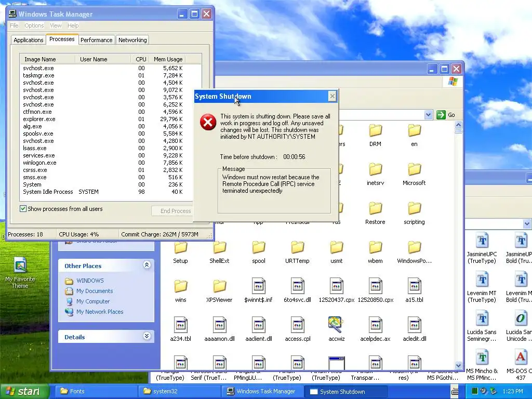Open the Help menu in Task Manager
532x399 pixels.
pyautogui.click(x=73, y=25)
